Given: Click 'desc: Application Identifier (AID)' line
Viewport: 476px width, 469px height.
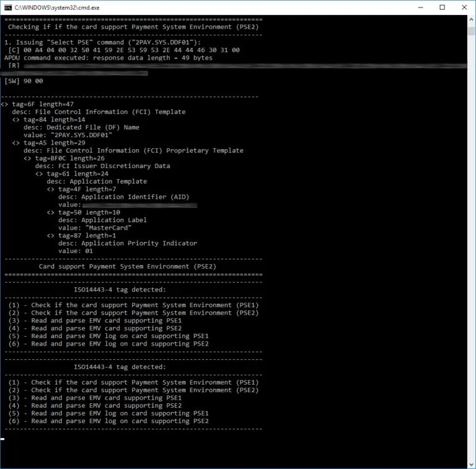Looking at the screenshot, I should [124, 197].
